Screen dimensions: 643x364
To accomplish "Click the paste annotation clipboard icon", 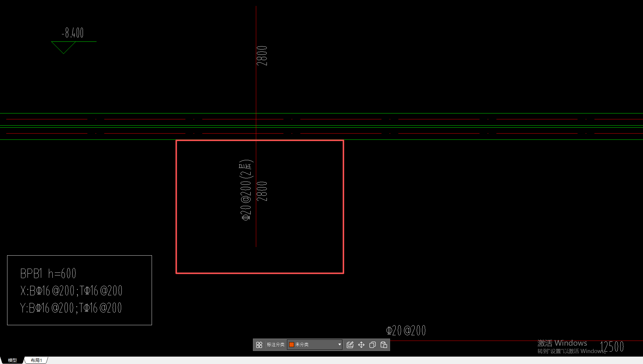I will point(384,345).
